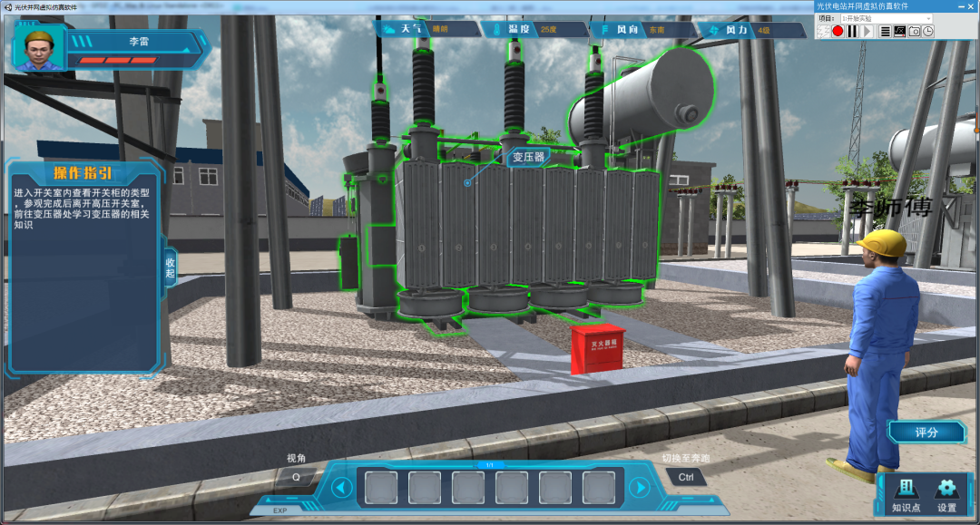Click the 变压器 transformer label
The height and width of the screenshot is (525, 980).
click(529, 157)
